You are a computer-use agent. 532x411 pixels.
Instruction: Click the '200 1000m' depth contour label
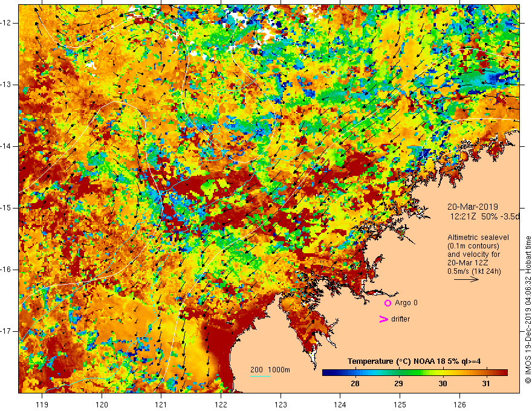tap(270, 370)
